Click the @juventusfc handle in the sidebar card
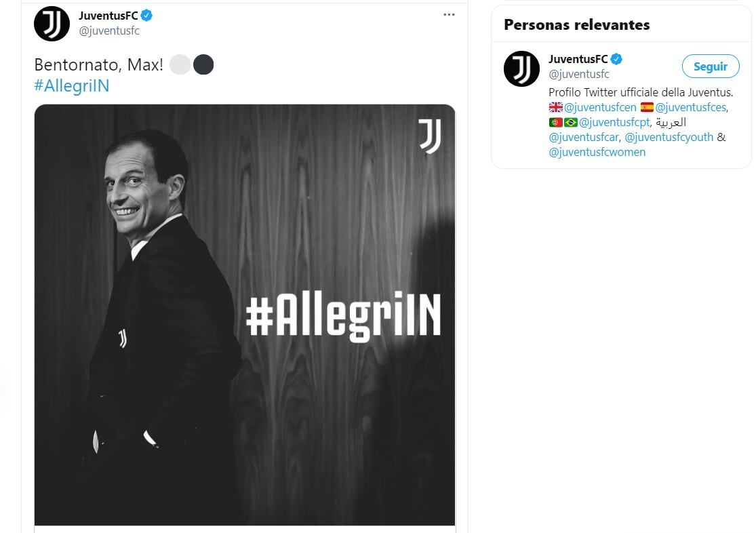 [578, 74]
